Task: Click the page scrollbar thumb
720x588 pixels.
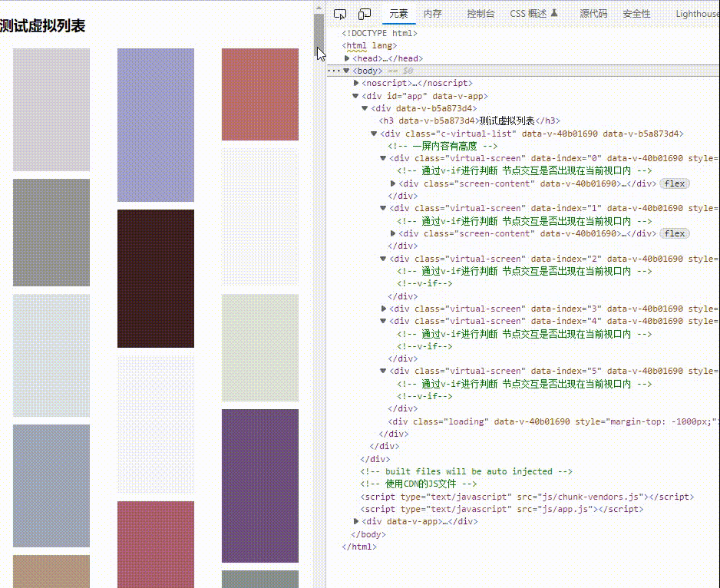Action: pos(319,34)
